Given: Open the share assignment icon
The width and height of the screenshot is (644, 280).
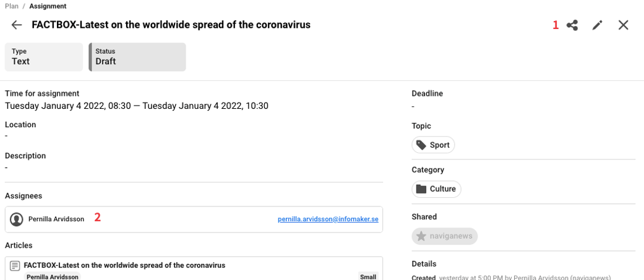Looking at the screenshot, I should pyautogui.click(x=572, y=25).
